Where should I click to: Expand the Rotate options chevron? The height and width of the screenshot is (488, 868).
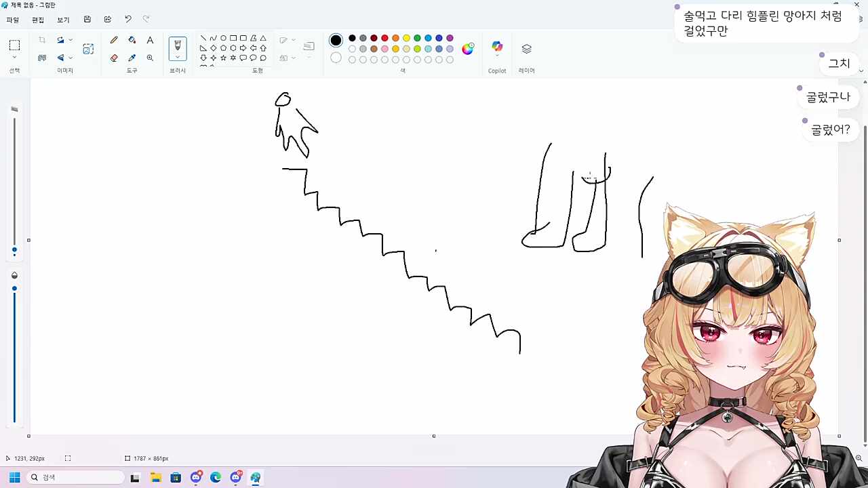coord(71,40)
